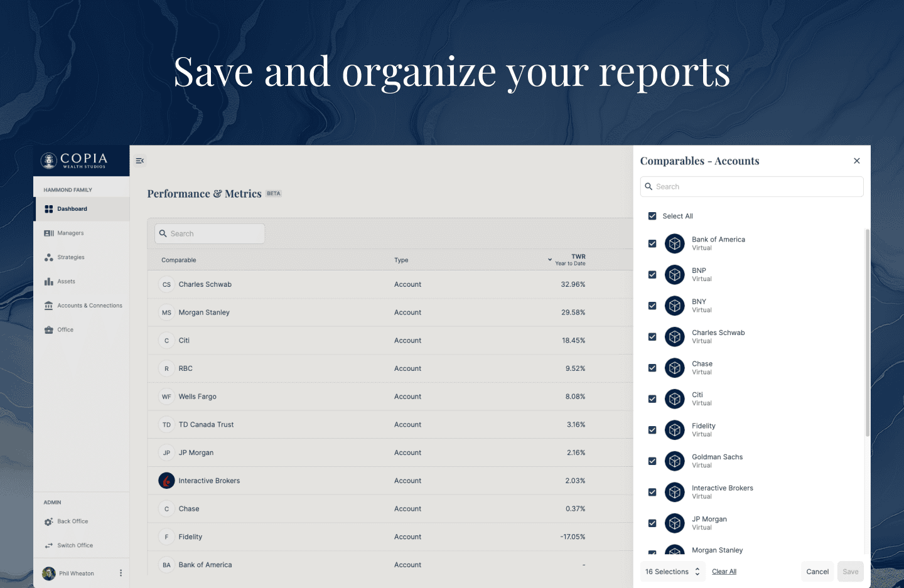
Task: Click the WF avatar for Wells Fargo
Action: pyautogui.click(x=166, y=397)
